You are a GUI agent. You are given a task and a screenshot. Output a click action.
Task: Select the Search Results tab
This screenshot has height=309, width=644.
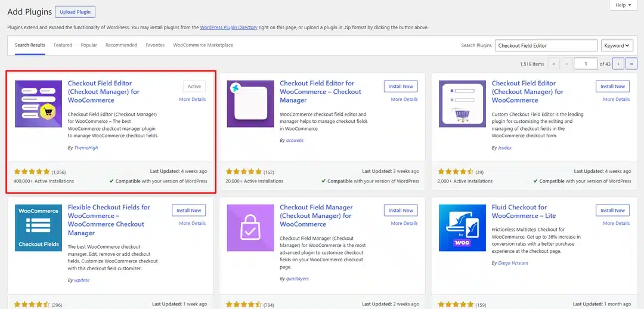(30, 45)
